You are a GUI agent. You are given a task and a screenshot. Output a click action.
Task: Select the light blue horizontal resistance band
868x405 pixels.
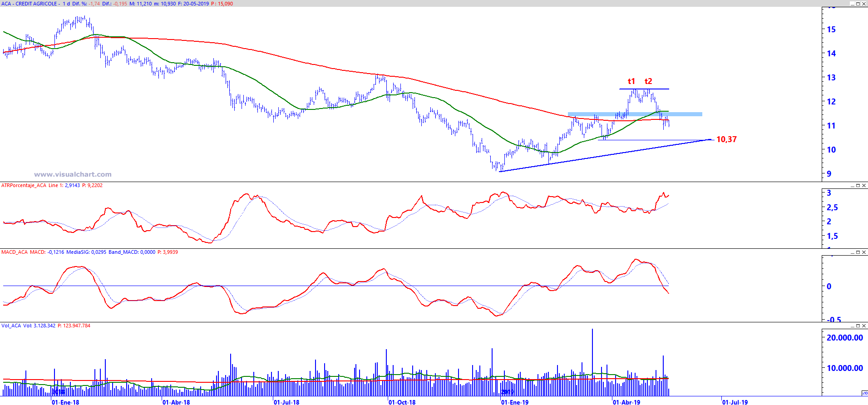tap(635, 114)
